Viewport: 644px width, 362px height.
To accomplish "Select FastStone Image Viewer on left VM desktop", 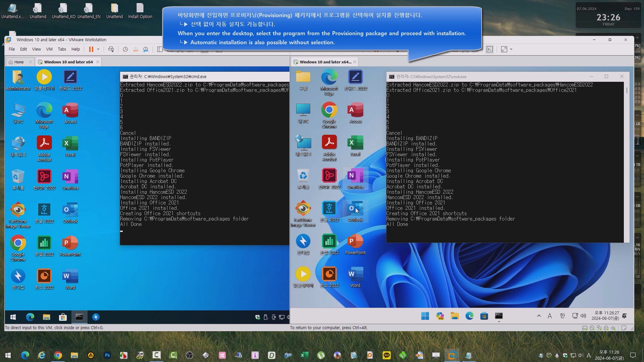I will (18, 216).
